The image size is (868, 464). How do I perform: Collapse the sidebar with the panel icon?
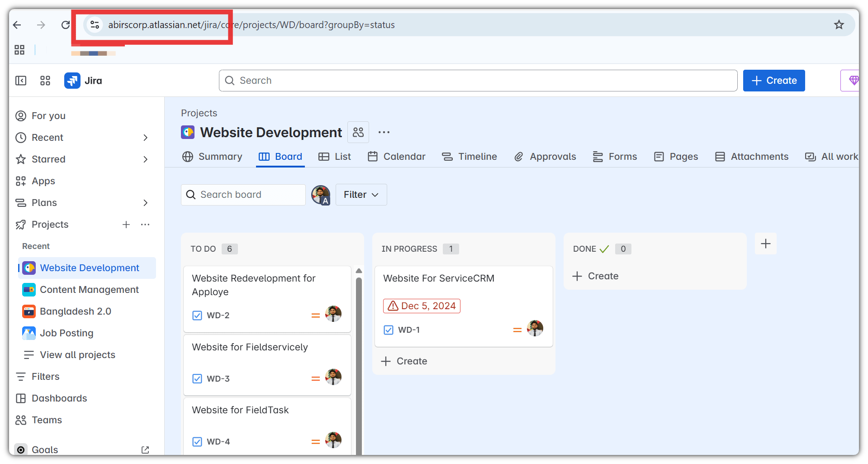point(21,81)
